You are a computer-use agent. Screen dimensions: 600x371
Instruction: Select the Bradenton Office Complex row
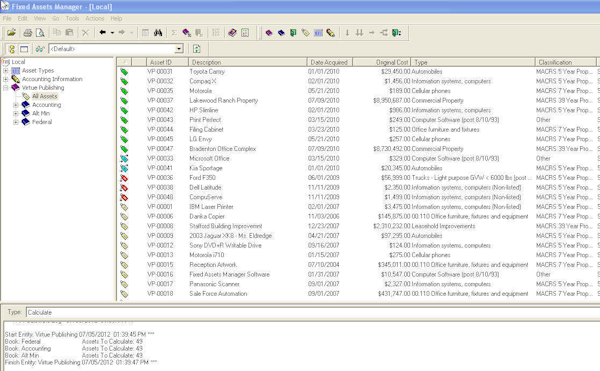click(x=358, y=149)
